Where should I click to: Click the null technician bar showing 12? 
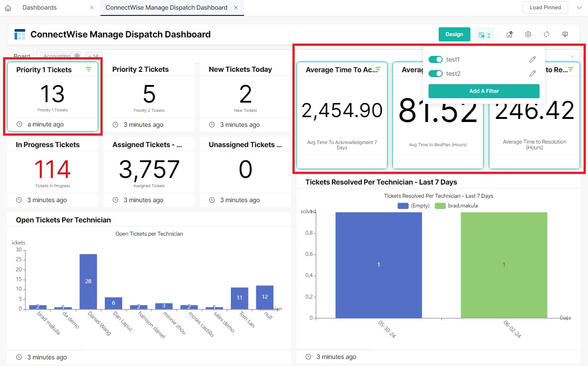(x=265, y=297)
